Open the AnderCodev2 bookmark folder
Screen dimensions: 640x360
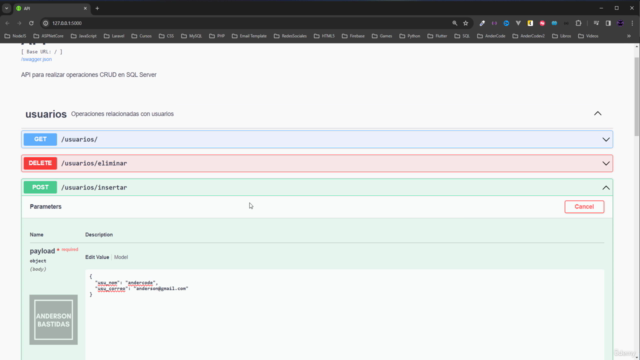point(529,36)
